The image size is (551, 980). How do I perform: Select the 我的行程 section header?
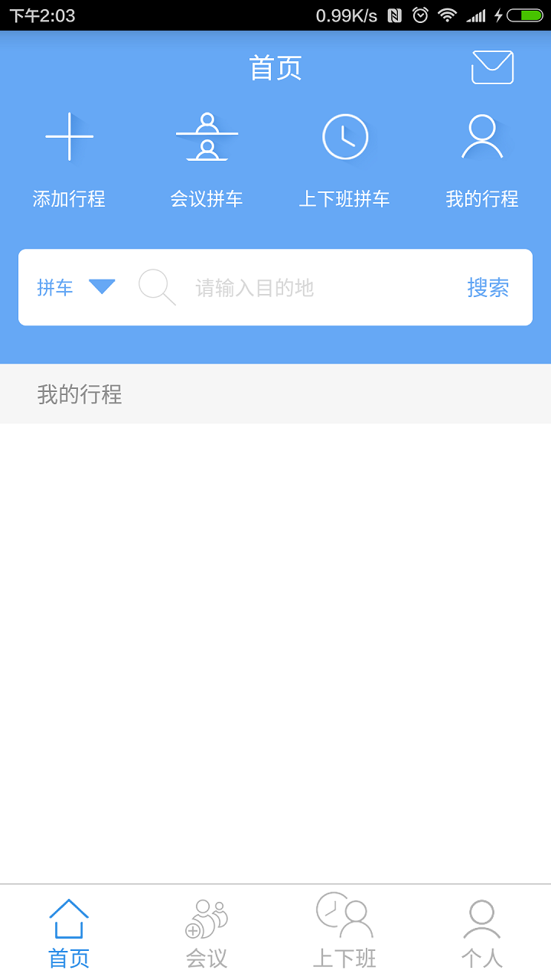click(275, 394)
